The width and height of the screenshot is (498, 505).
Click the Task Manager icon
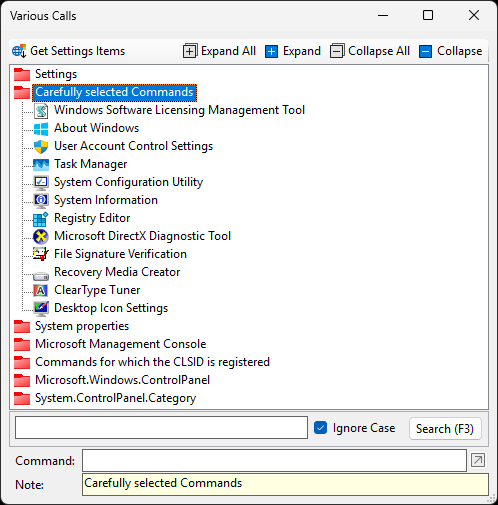coord(41,164)
